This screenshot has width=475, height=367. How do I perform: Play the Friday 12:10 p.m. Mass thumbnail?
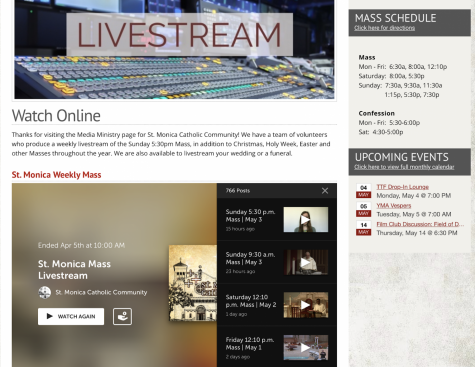point(306,348)
